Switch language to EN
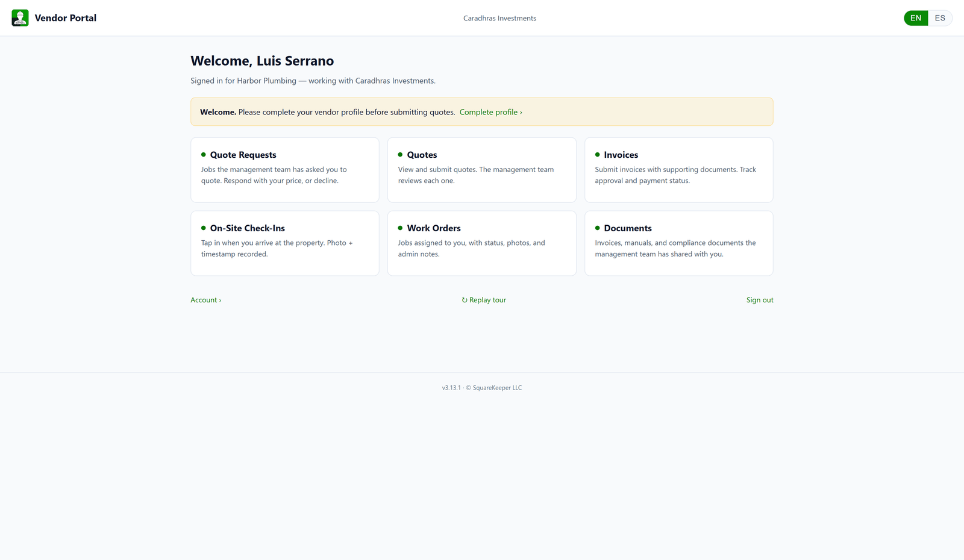Screen dimensions: 964x560 pyautogui.click(x=916, y=18)
